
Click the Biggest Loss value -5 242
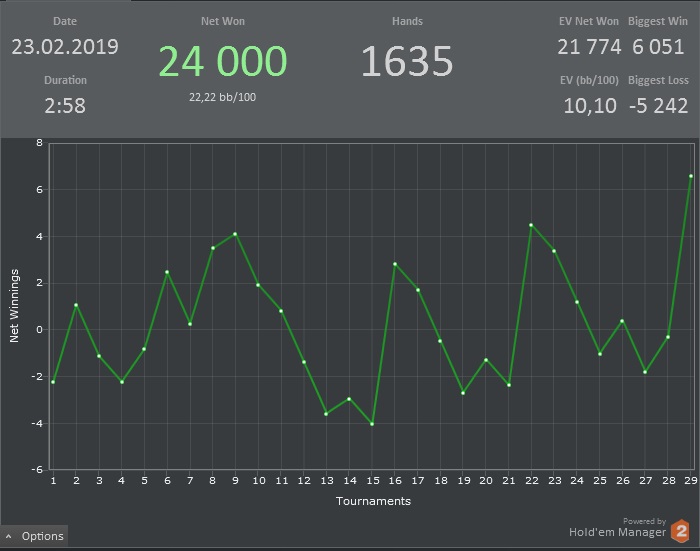(x=658, y=106)
